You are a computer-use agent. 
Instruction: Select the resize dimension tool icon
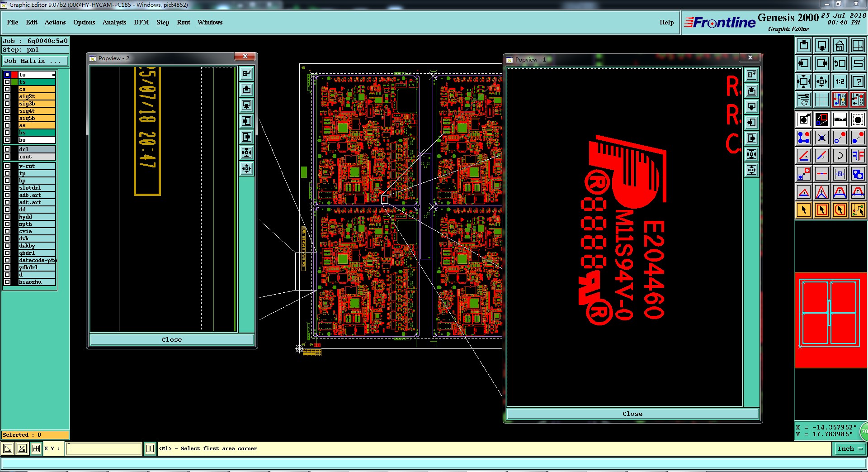click(840, 174)
